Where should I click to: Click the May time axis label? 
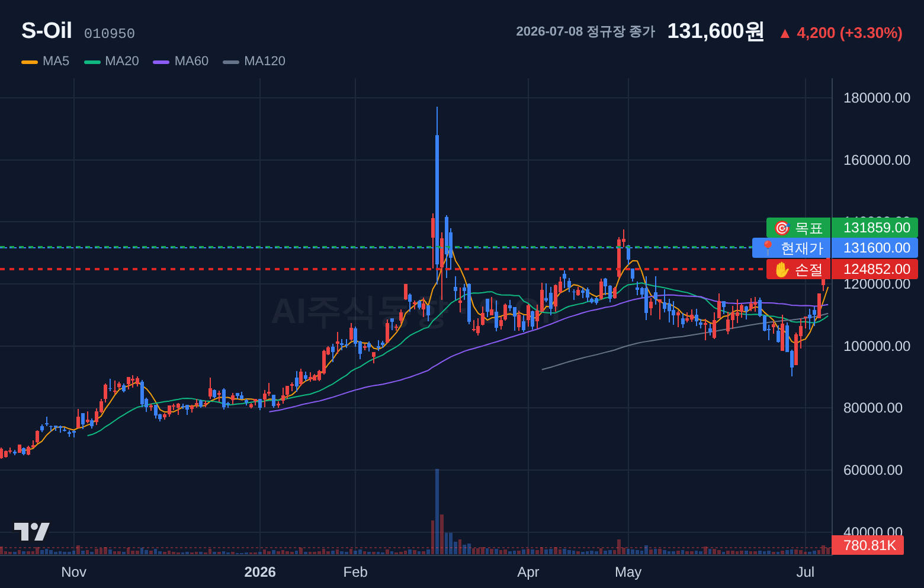(628, 572)
